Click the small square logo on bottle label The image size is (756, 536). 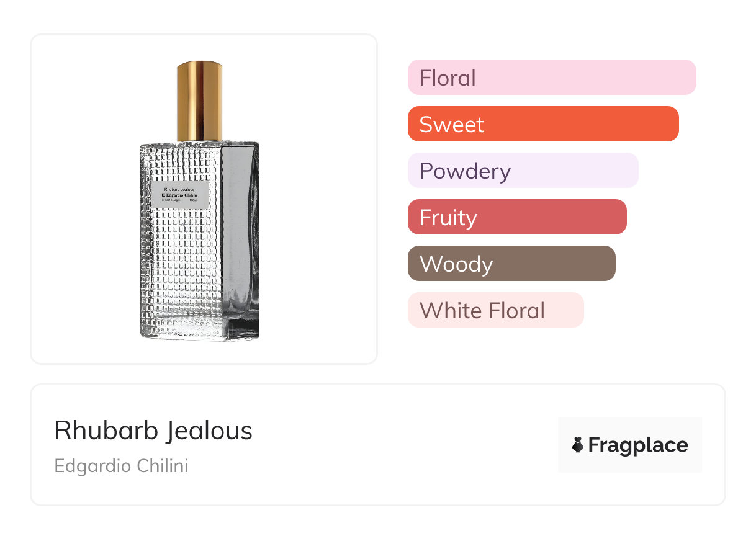click(x=164, y=195)
